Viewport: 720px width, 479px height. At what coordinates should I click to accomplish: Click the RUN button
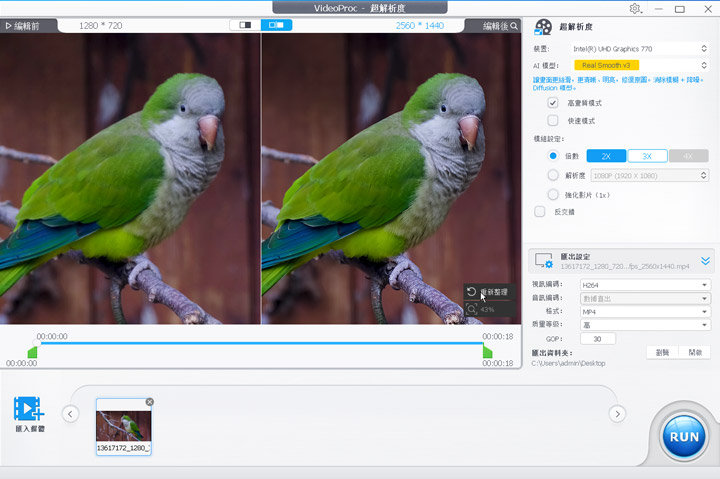pos(684,437)
